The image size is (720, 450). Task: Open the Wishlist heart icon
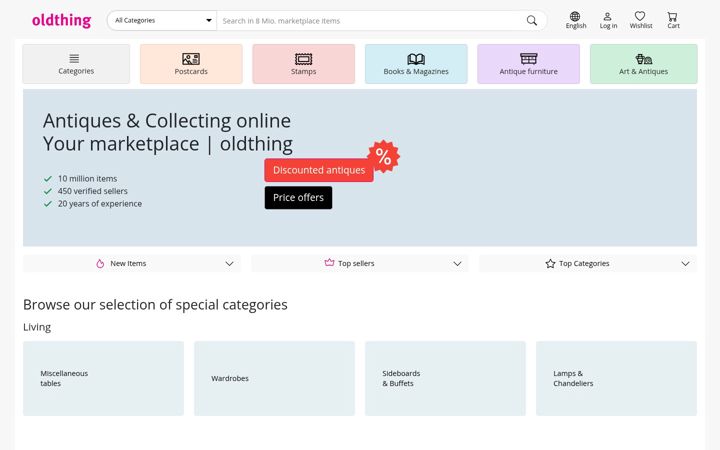640,16
